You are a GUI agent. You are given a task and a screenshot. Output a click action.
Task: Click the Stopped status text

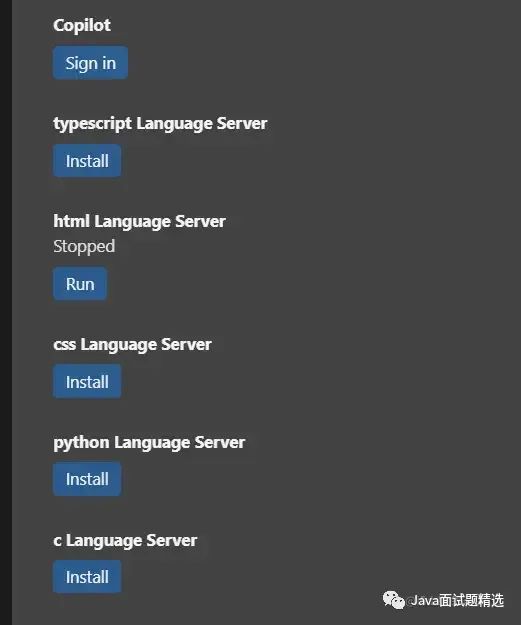[84, 247]
